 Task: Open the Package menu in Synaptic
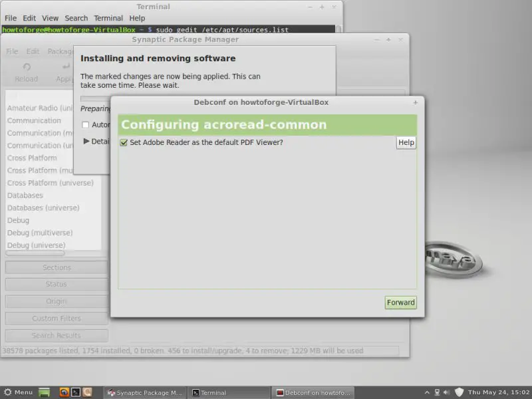[x=60, y=51]
